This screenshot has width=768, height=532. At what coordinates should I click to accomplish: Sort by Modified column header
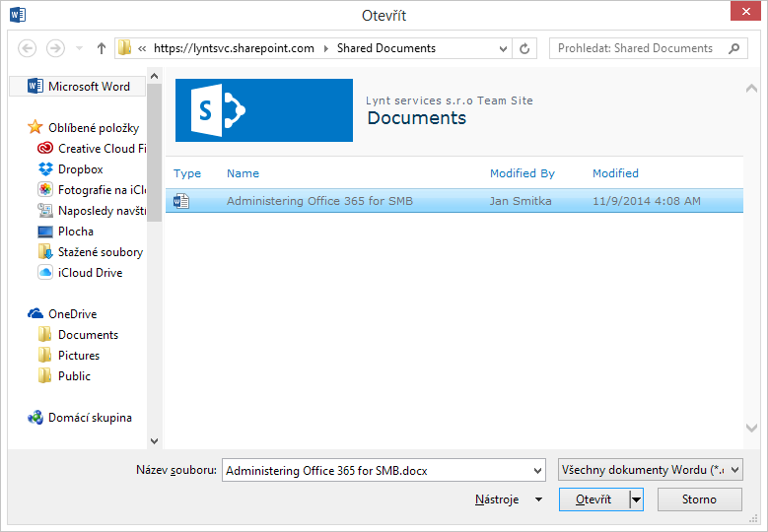click(615, 173)
